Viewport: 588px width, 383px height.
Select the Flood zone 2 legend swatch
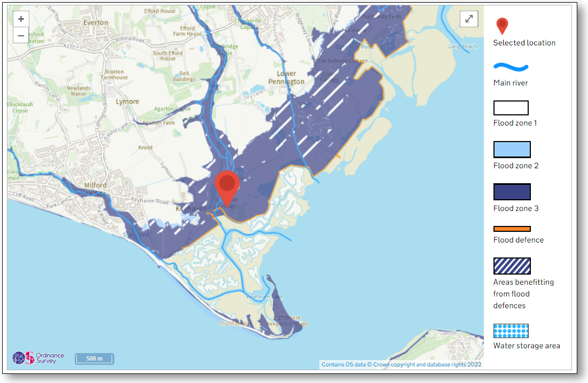(x=512, y=149)
